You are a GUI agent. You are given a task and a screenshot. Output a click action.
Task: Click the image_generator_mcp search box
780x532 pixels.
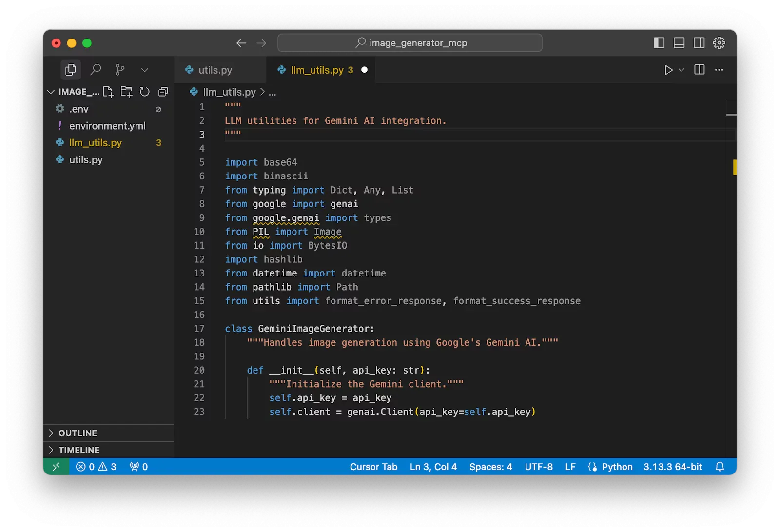[409, 43]
